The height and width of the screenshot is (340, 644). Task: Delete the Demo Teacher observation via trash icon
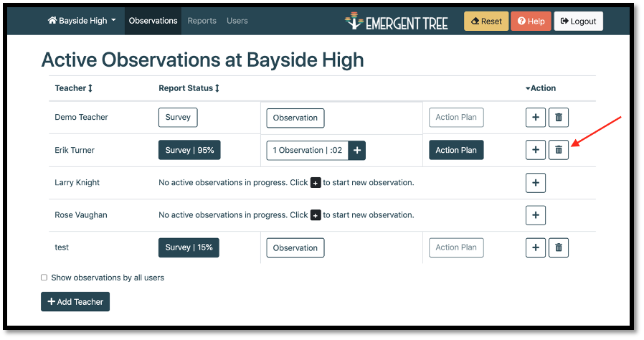[558, 118]
